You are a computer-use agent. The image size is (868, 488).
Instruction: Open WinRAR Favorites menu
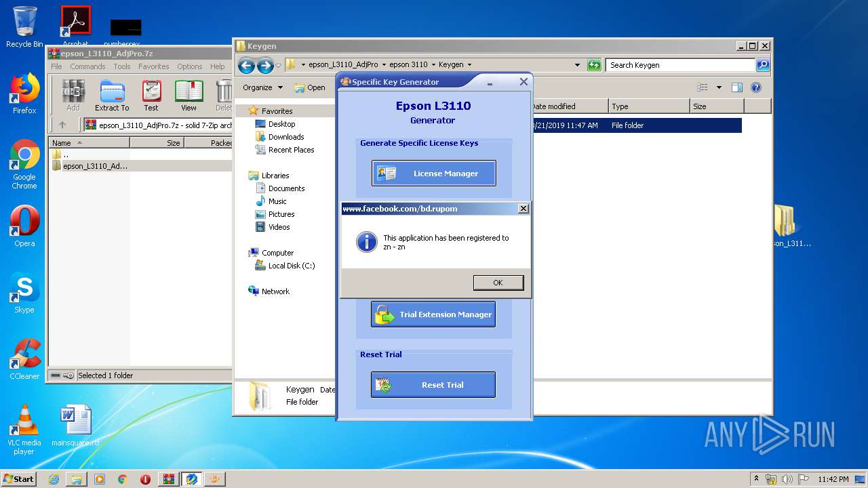click(154, 66)
